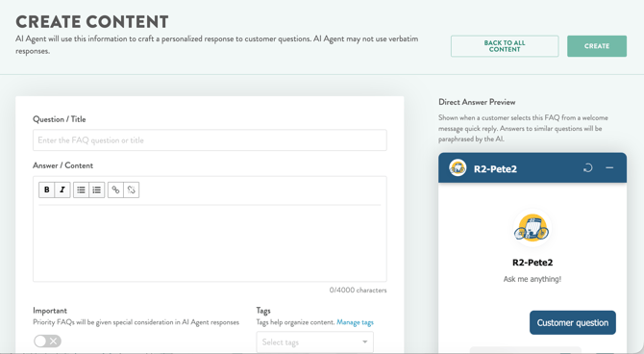Viewport: 644px width, 354px height.
Task: Click the Important label
Action: click(50, 311)
